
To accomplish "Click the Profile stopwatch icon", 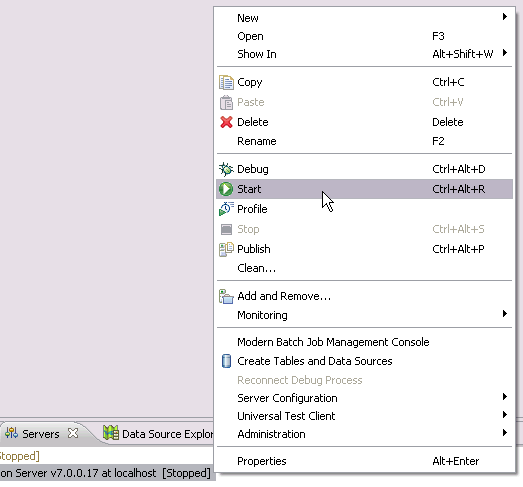I will 226,209.
